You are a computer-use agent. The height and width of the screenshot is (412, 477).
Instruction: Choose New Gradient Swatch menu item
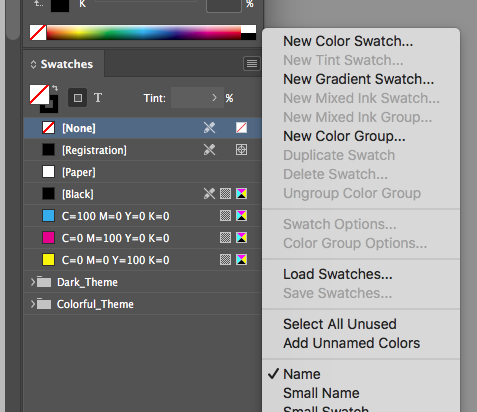click(x=359, y=79)
